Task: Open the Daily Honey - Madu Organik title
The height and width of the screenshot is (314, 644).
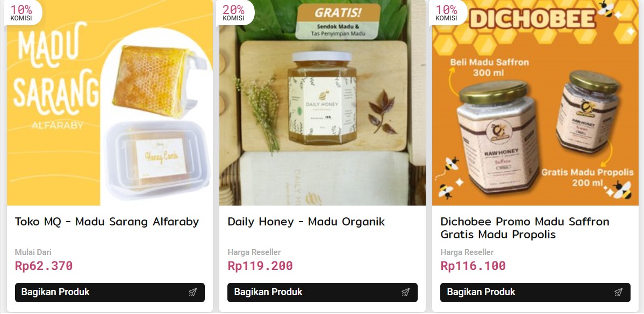Action: (x=306, y=222)
